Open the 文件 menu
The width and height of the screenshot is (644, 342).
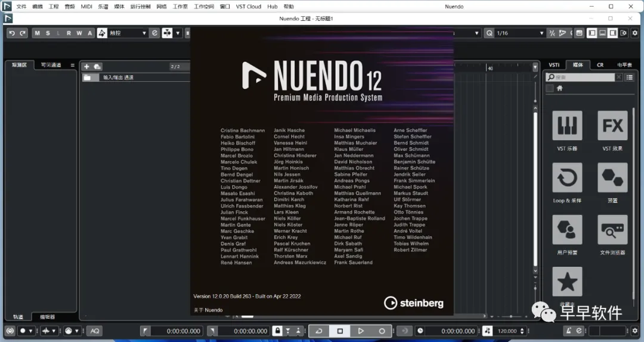(x=21, y=7)
